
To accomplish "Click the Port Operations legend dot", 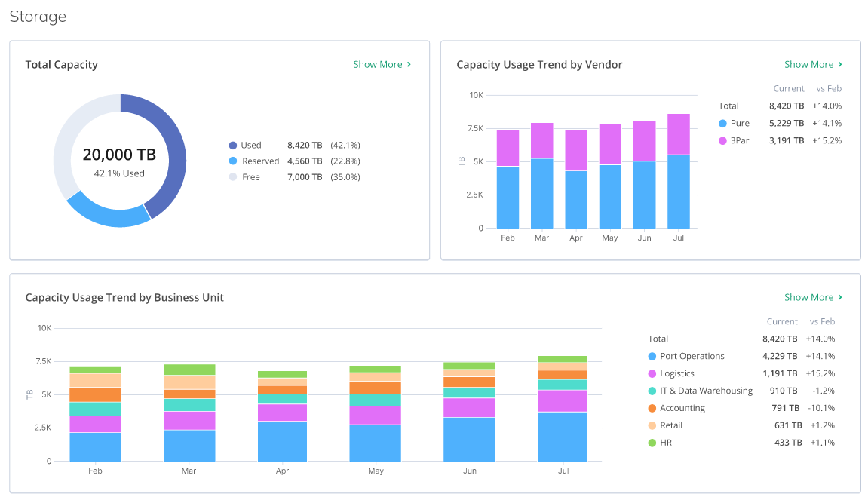I will click(652, 357).
